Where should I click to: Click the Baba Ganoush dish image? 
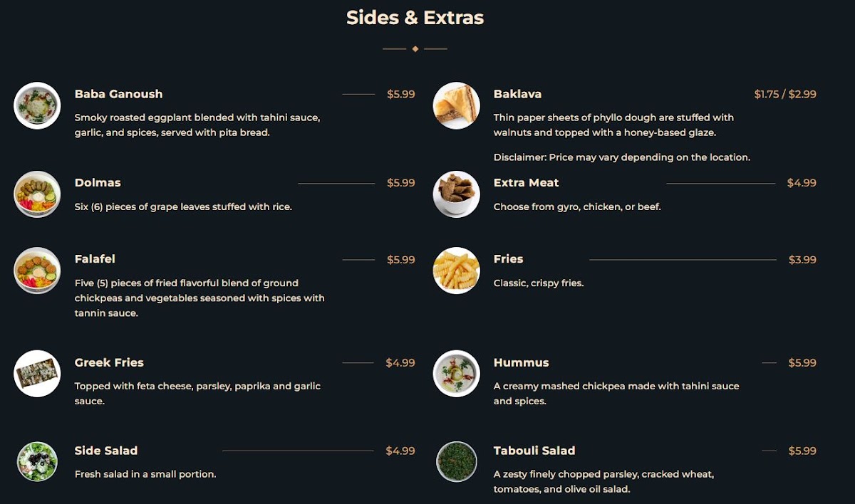(37, 105)
